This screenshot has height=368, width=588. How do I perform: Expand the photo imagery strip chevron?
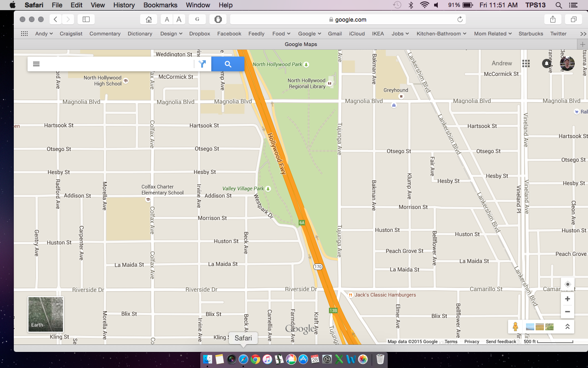point(567,327)
